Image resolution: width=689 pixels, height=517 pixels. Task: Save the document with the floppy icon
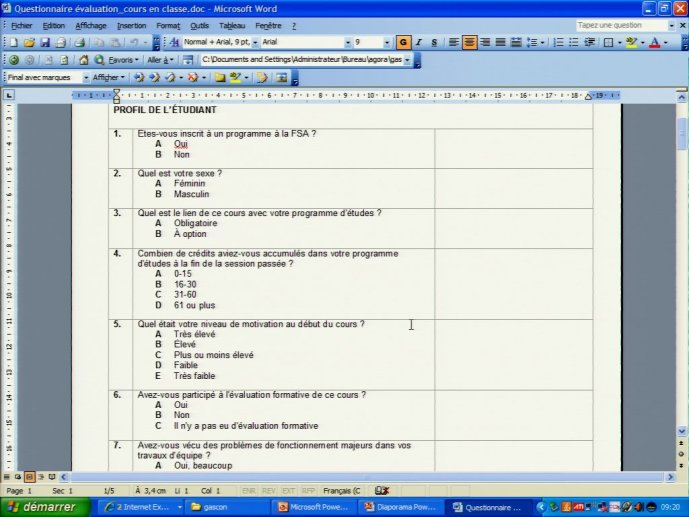click(x=45, y=43)
